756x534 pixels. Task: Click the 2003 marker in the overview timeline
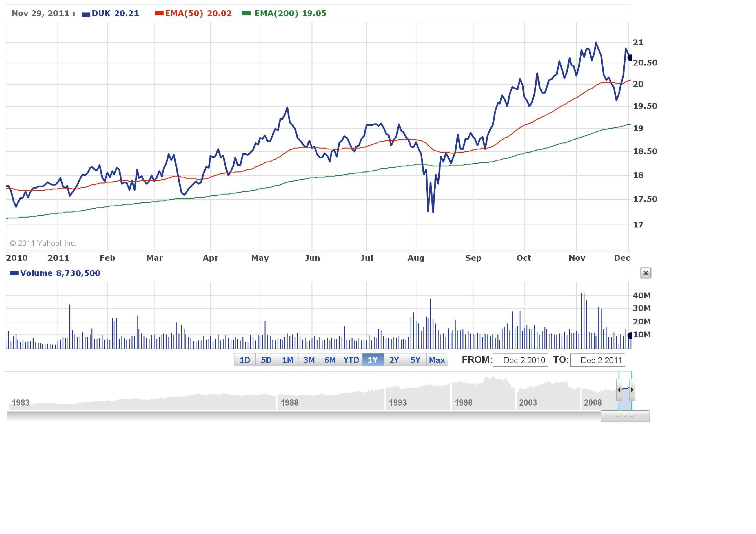tap(528, 403)
